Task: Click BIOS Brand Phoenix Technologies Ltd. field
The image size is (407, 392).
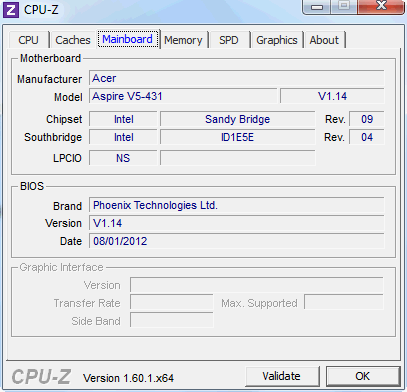Action: tap(237, 205)
